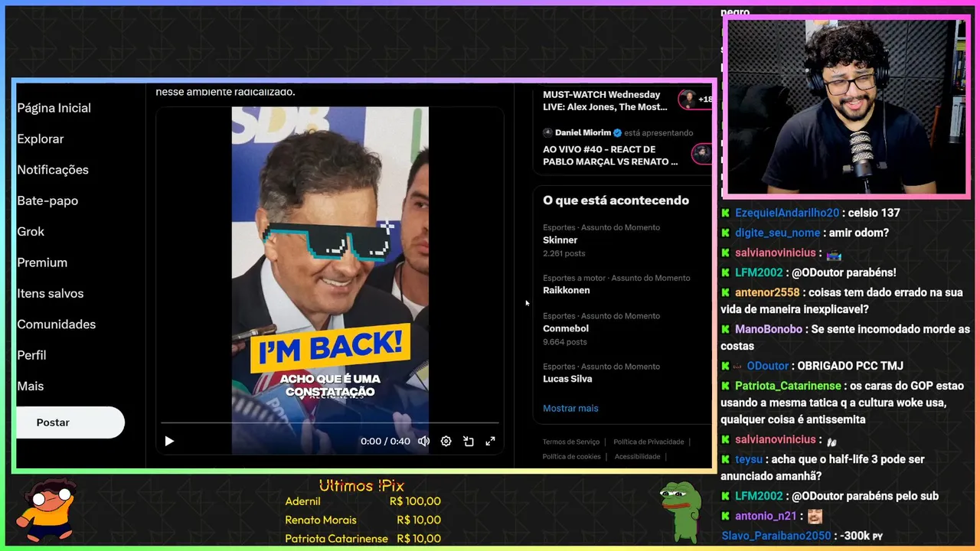
Task: Click Kick badge next to EzequielAndarilho20
Action: (726, 213)
